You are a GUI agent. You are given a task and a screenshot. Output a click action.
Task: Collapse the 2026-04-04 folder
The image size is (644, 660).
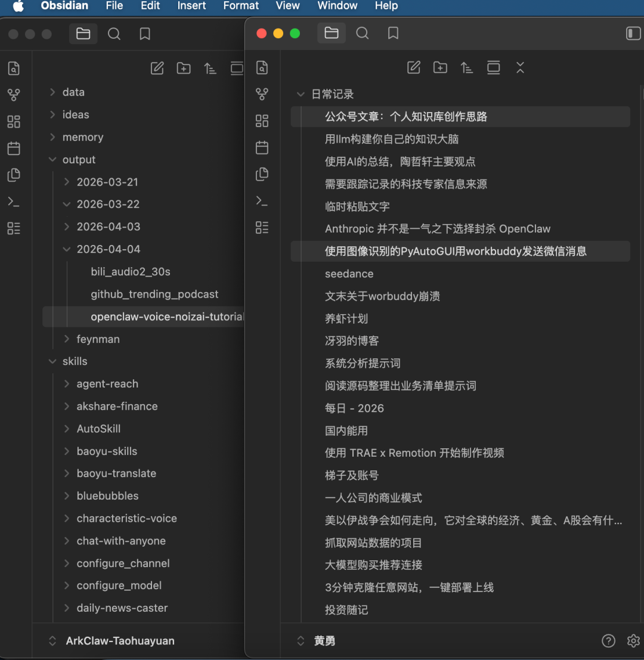[67, 249]
